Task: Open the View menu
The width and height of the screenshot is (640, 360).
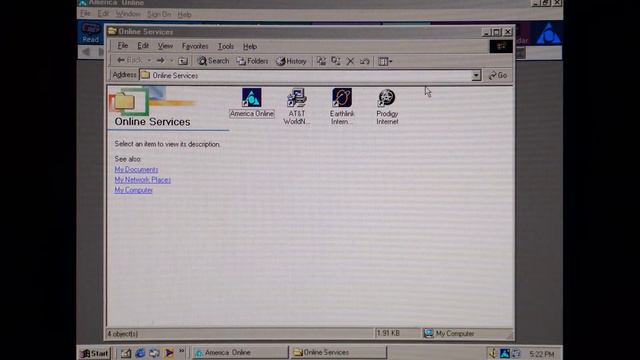Action: [x=165, y=46]
